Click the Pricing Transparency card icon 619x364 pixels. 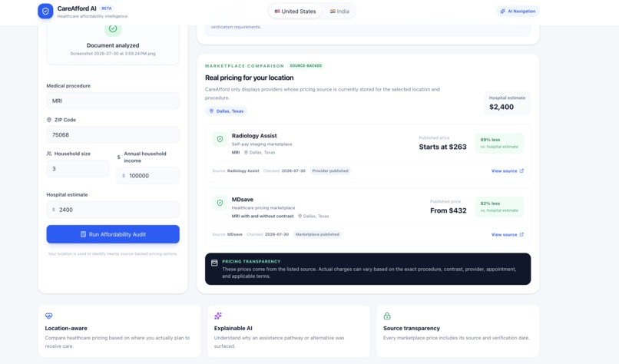click(x=214, y=263)
